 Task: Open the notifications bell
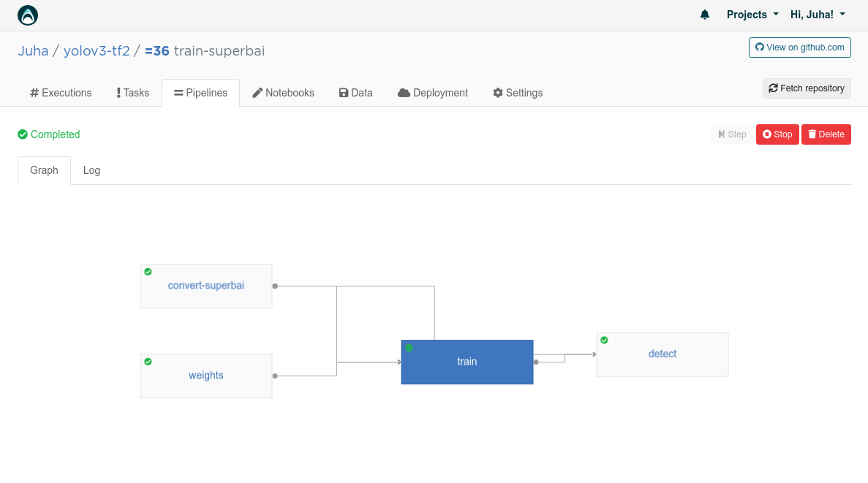pyautogui.click(x=705, y=15)
